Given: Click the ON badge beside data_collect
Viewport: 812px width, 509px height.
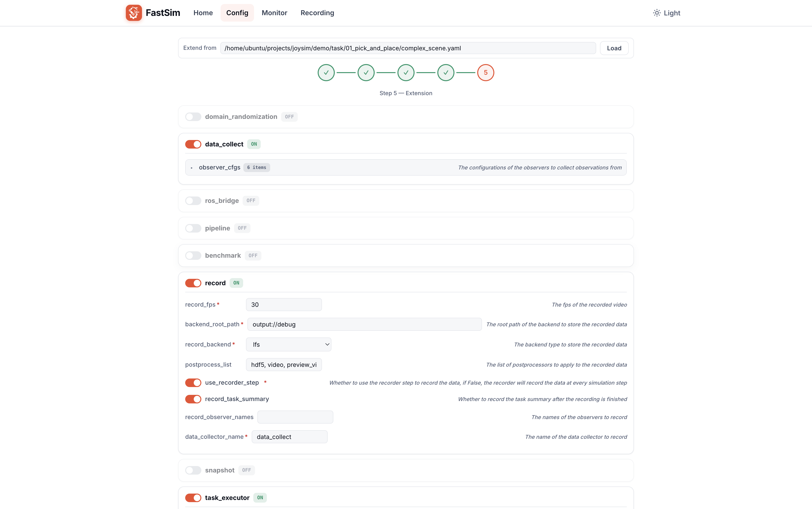Looking at the screenshot, I should (254, 144).
